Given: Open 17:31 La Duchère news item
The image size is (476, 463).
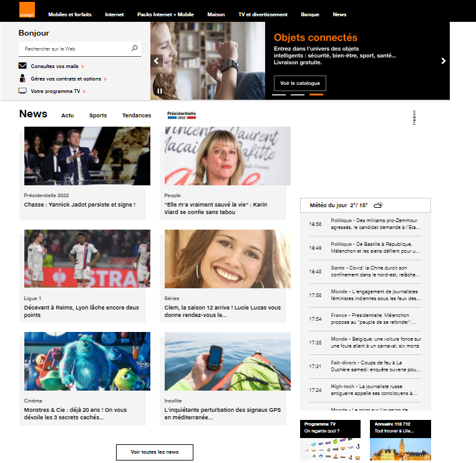Looking at the screenshot, I should (x=365, y=366).
